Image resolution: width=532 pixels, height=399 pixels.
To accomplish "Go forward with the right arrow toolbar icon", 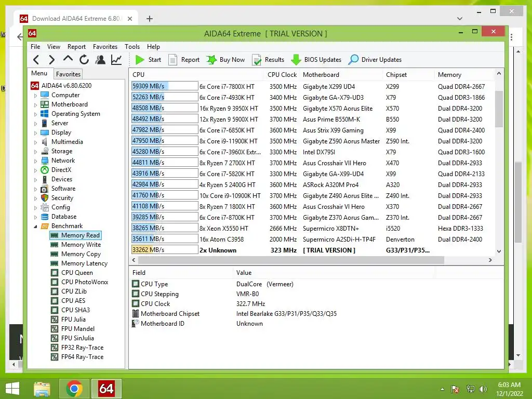I will click(51, 60).
